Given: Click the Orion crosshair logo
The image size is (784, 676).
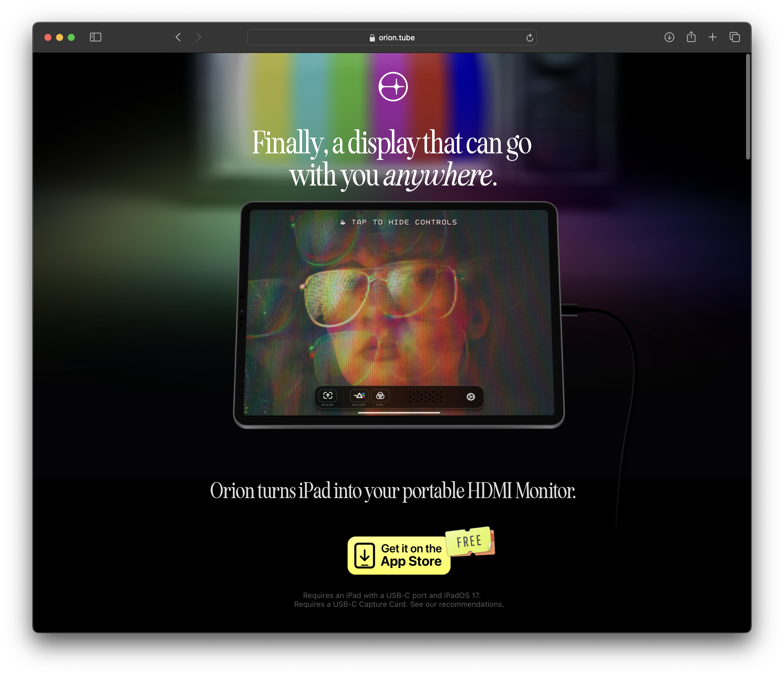Looking at the screenshot, I should point(393,87).
